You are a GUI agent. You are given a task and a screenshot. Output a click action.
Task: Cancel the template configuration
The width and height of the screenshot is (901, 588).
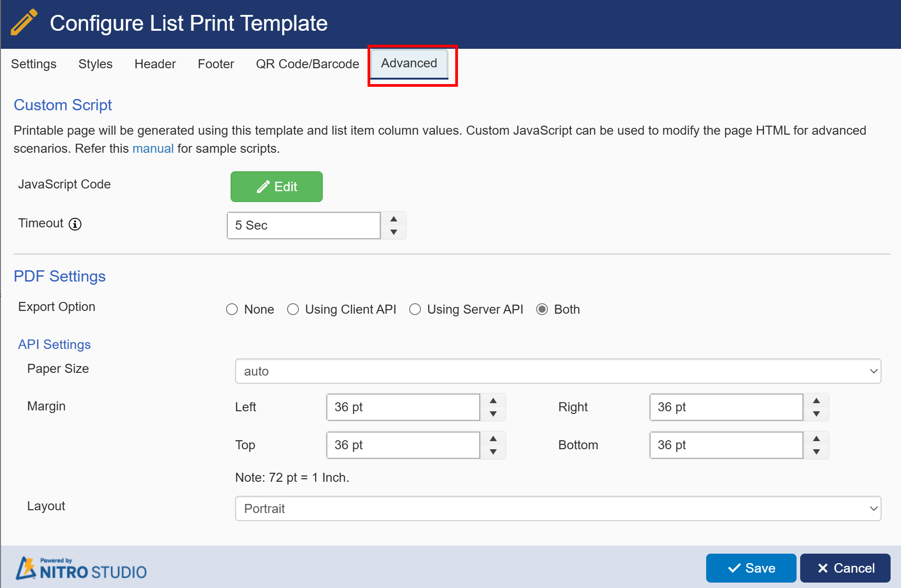click(x=845, y=568)
